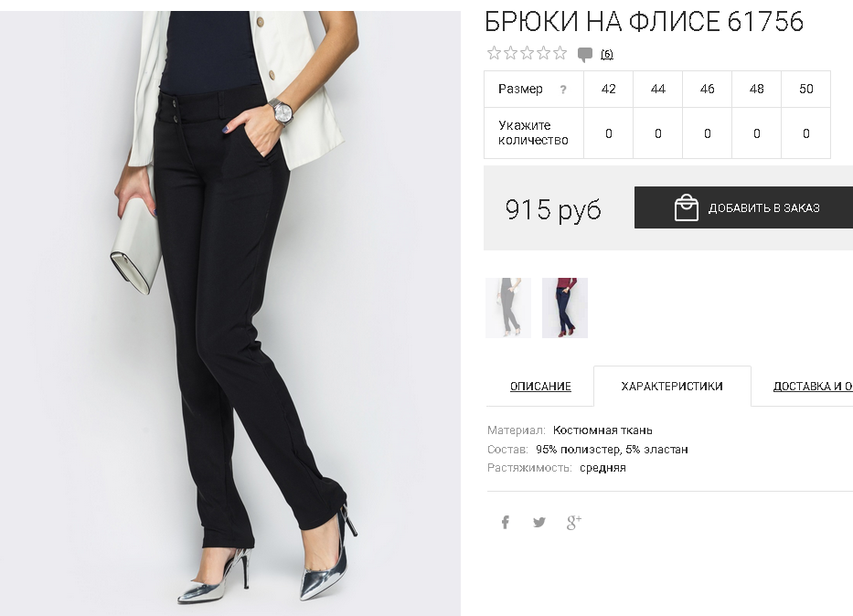Click the reviews speech bubble icon

pos(585,54)
